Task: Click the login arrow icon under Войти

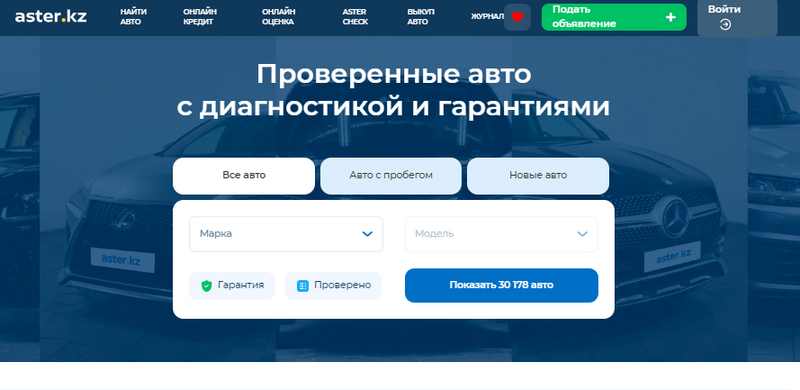Action: tap(725, 24)
